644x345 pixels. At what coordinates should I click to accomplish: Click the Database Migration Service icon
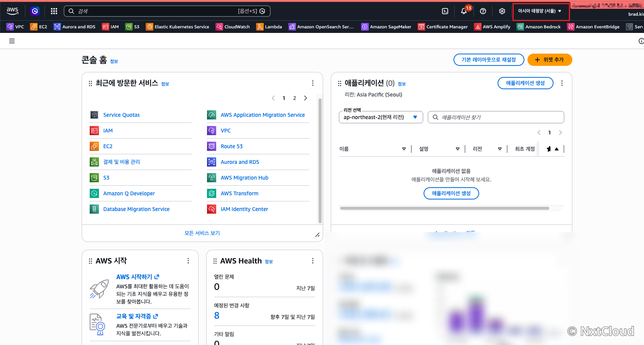pos(94,209)
